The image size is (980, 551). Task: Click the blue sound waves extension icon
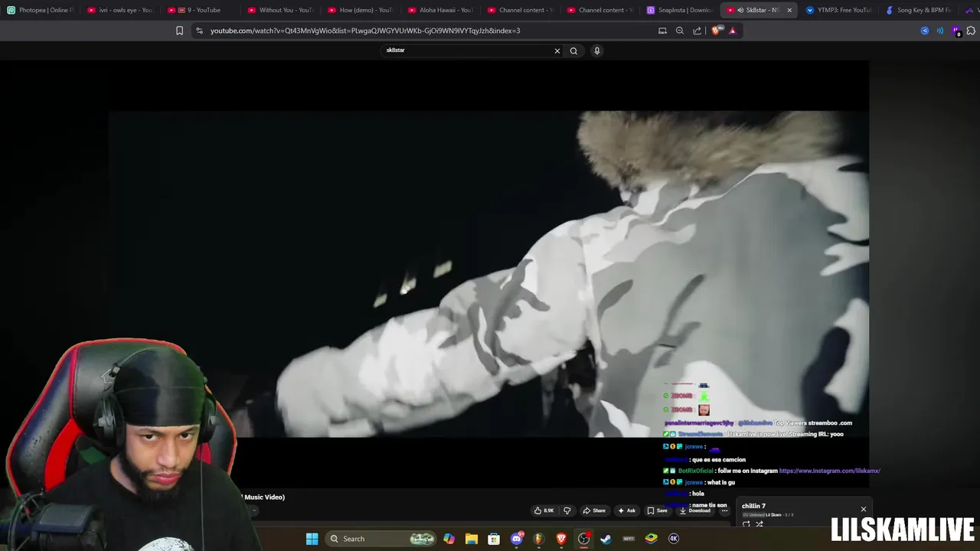tap(940, 31)
